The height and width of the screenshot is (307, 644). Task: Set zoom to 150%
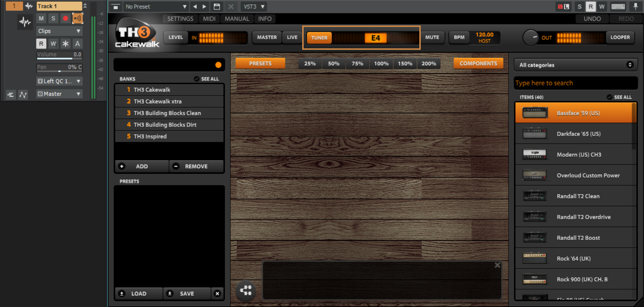coord(405,64)
